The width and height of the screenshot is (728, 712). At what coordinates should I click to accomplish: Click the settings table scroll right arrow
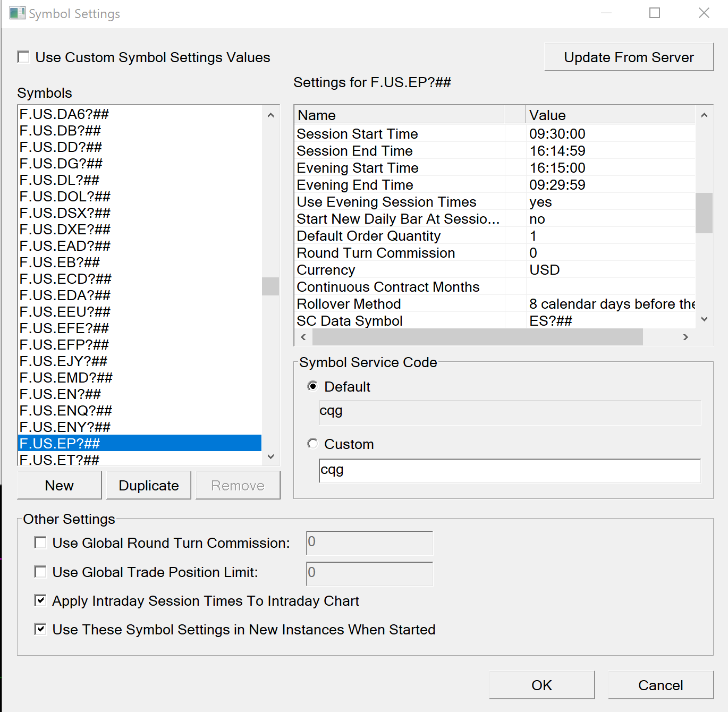tap(685, 337)
